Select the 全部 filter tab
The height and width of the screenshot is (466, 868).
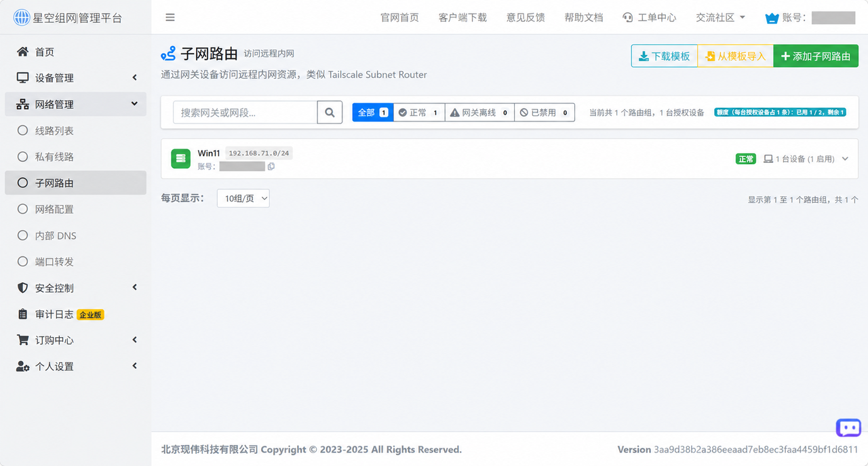tap(372, 113)
